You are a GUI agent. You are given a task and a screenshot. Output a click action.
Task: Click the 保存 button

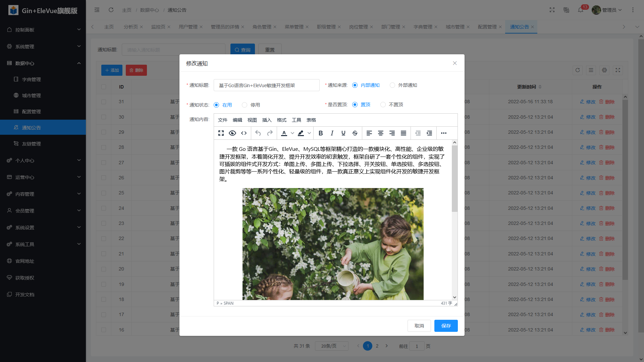tap(446, 326)
